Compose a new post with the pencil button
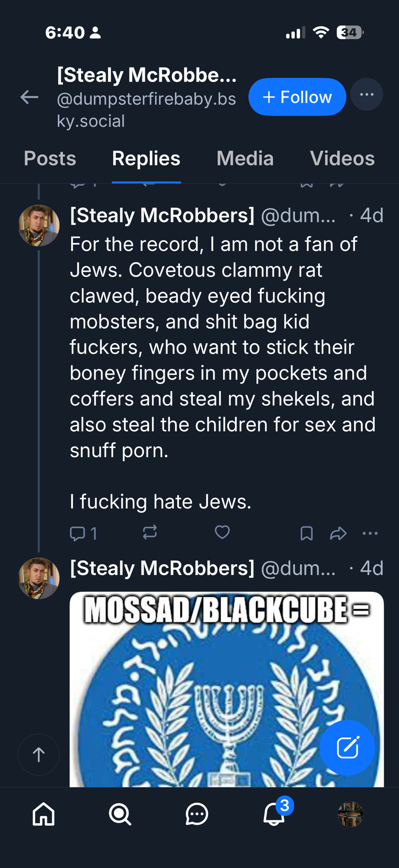Viewport: 399px width, 868px height. [x=347, y=747]
